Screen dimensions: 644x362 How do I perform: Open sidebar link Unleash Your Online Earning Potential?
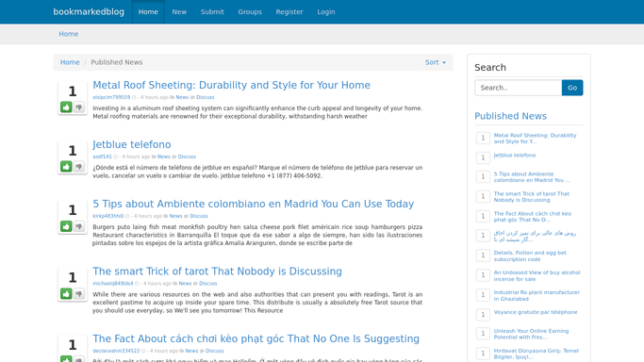point(531,334)
